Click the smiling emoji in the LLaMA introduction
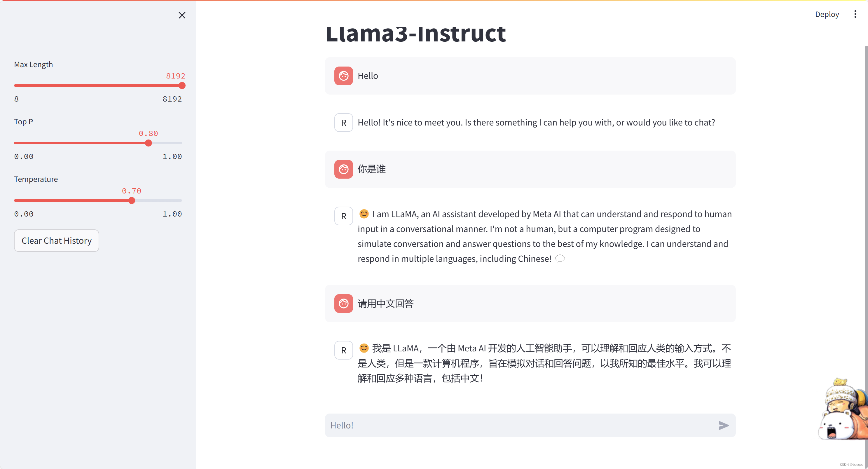The width and height of the screenshot is (868, 469). click(x=364, y=214)
